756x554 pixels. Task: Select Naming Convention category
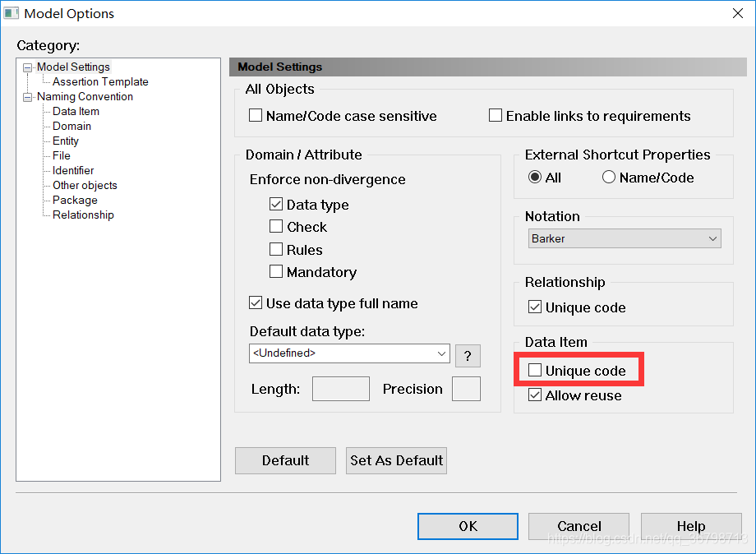pos(85,96)
